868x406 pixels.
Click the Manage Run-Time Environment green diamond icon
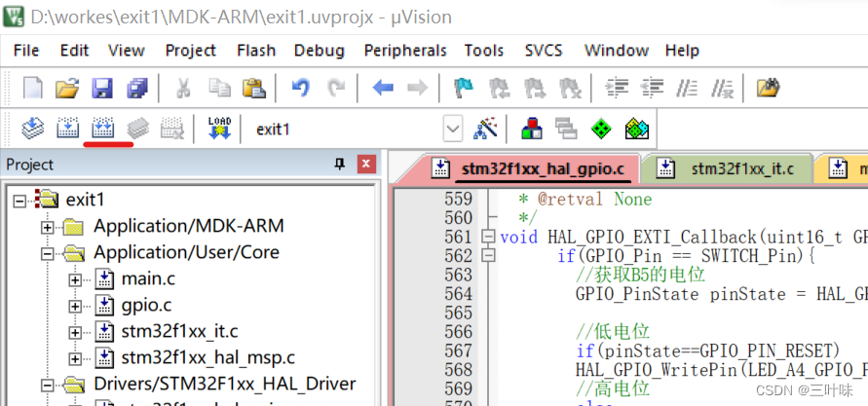tap(601, 129)
